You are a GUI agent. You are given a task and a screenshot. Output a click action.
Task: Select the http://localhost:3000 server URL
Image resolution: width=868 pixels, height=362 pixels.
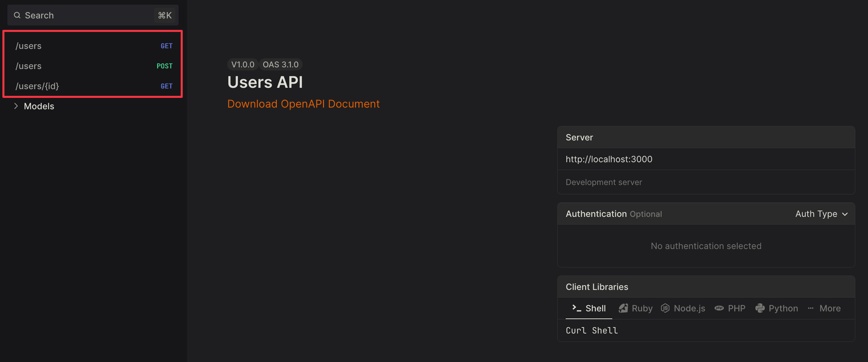pos(609,159)
